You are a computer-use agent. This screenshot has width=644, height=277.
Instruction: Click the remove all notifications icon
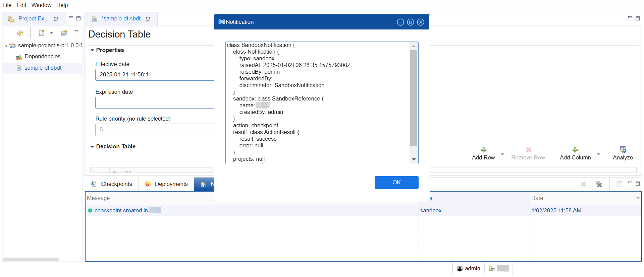pyautogui.click(x=599, y=184)
